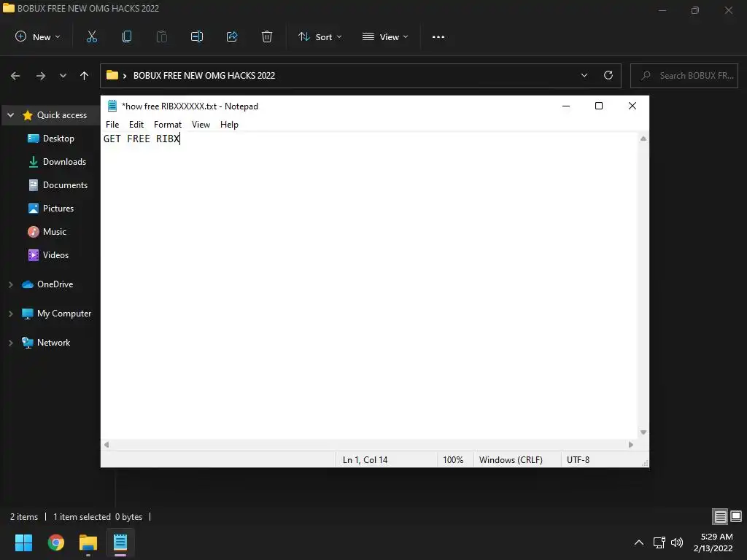Click Notepad taskbar icon

pos(120,542)
